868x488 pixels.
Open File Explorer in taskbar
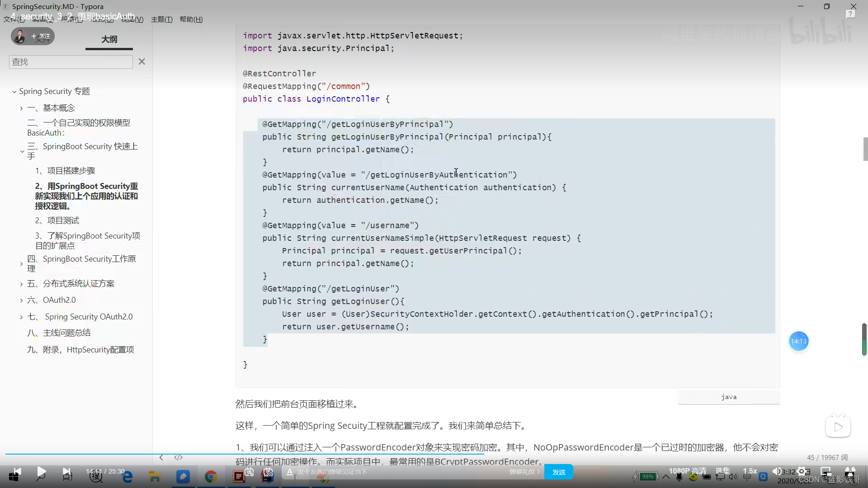[155, 477]
